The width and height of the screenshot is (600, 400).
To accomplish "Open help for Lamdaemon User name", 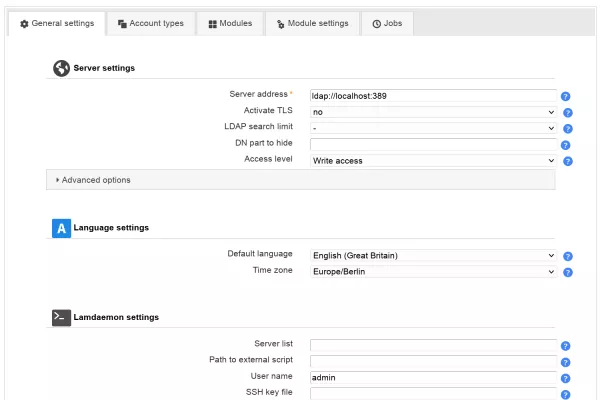I will 565,378.
